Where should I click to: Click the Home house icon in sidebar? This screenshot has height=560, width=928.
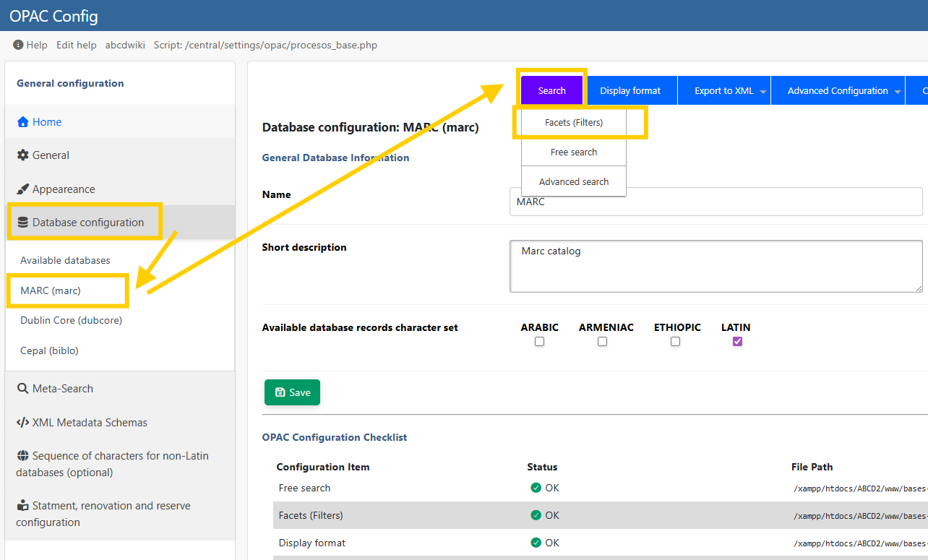23,122
